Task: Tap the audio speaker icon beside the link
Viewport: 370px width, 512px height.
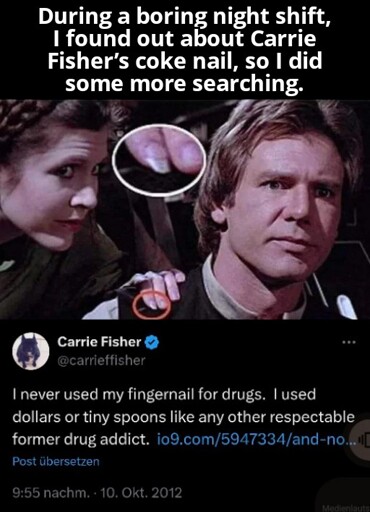Action: click(363, 440)
